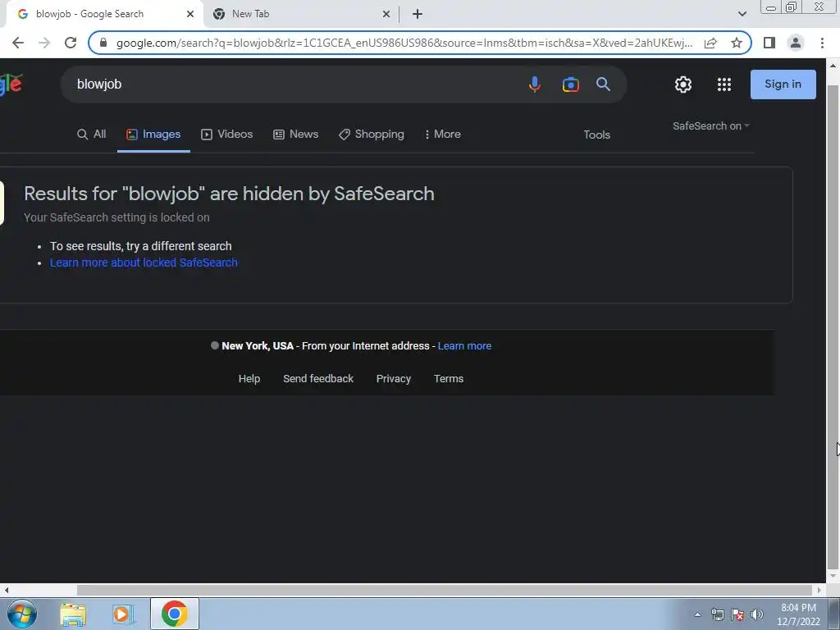The width and height of the screenshot is (840, 630).
Task: Close the blowjob - Google Search tab
Action: [x=190, y=14]
